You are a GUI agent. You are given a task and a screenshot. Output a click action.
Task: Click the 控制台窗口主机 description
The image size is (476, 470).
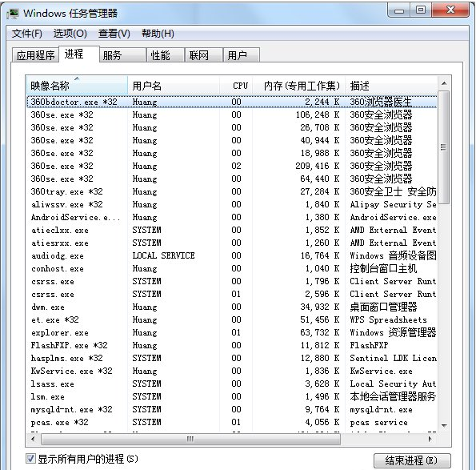383,268
